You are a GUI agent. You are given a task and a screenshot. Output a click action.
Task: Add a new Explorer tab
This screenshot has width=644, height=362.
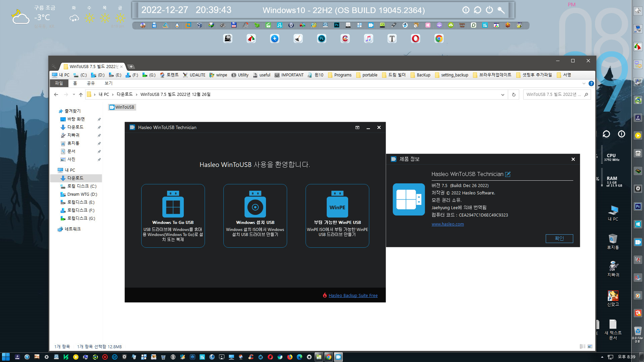[131, 67]
